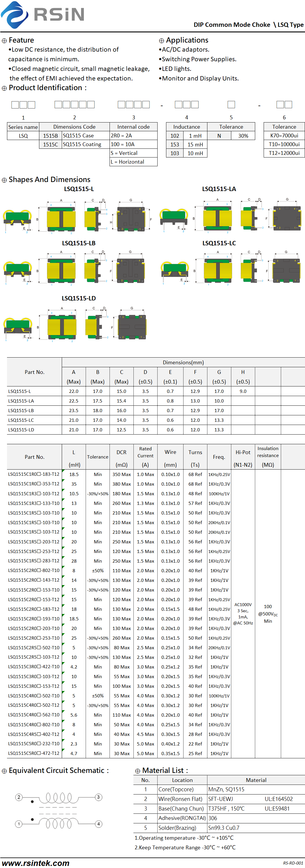This screenshot has height=868, width=305.
Task: Click part number LSQ1515C5R0☐-472-T12
Action: click(x=34, y=753)
